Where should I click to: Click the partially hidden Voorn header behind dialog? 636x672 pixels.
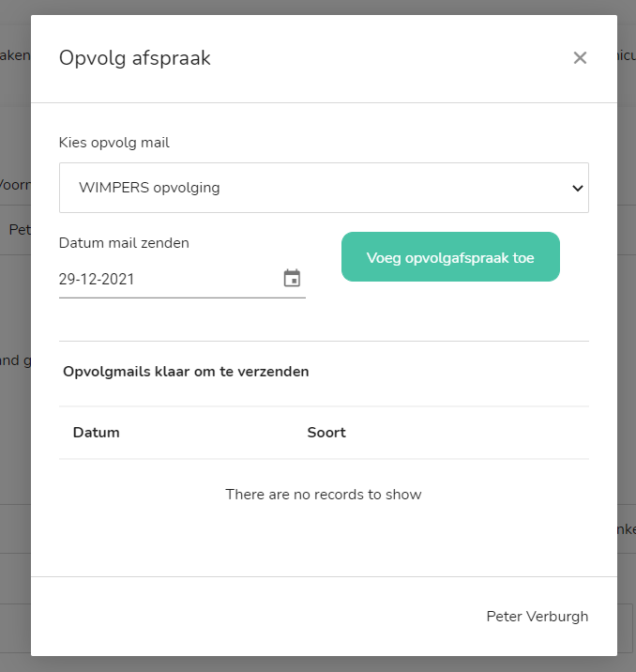coord(14,184)
